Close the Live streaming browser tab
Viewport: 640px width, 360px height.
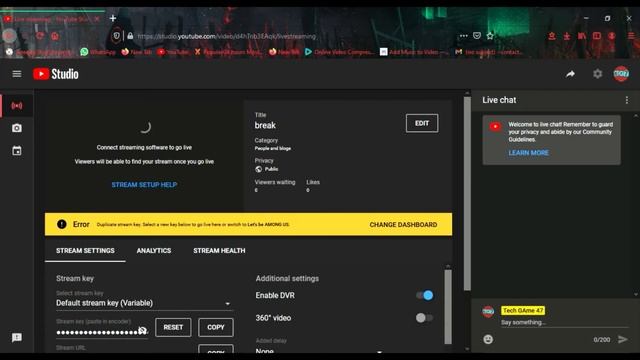[96, 19]
